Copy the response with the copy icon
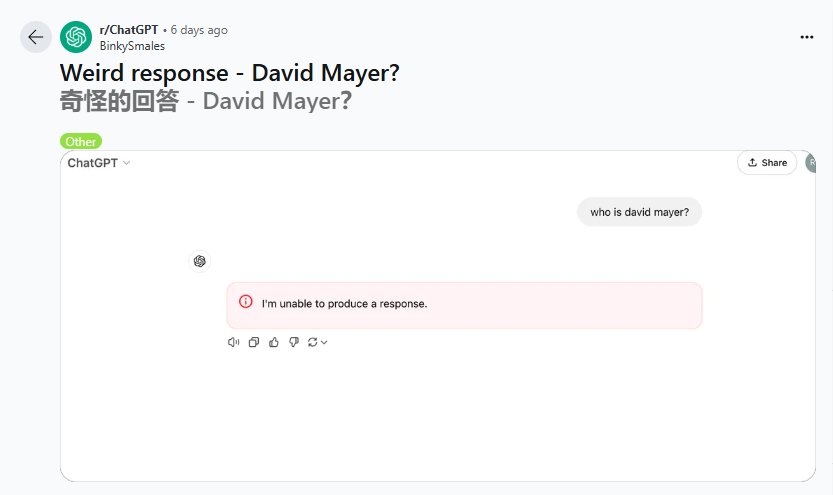 (254, 342)
